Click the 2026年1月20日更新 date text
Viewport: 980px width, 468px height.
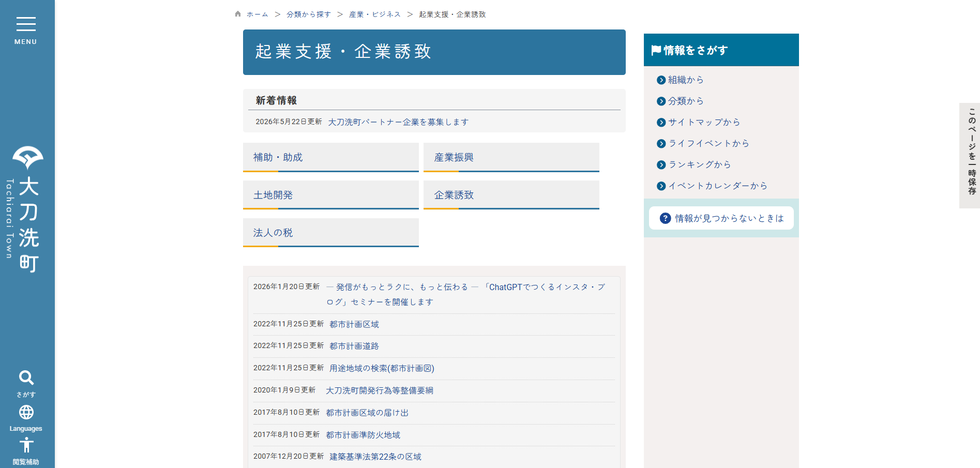(x=287, y=286)
